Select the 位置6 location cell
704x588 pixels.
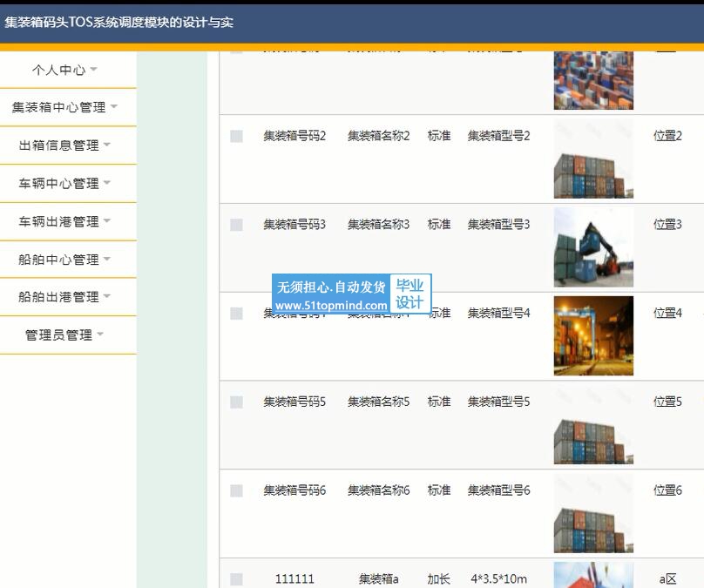(x=667, y=490)
